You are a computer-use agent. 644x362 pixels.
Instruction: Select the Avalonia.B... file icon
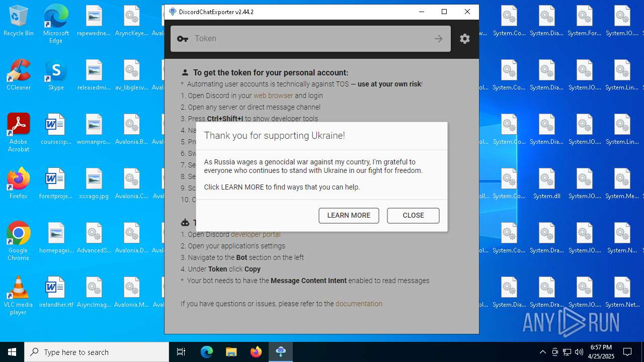(x=132, y=130)
